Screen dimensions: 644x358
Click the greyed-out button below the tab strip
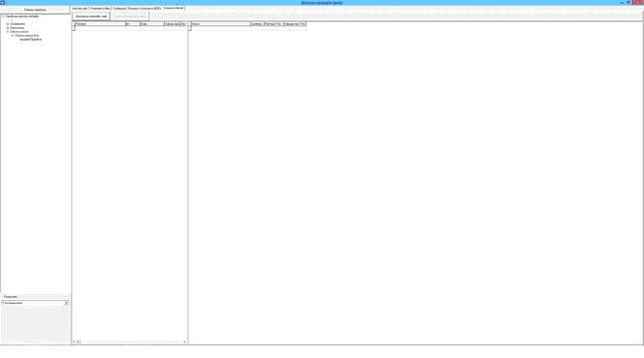tap(130, 16)
